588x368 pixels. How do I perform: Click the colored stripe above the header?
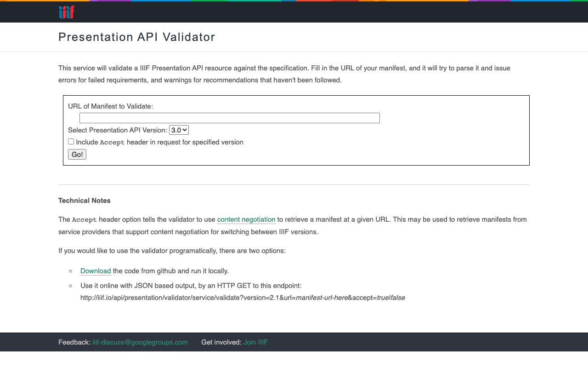pyautogui.click(x=294, y=1)
